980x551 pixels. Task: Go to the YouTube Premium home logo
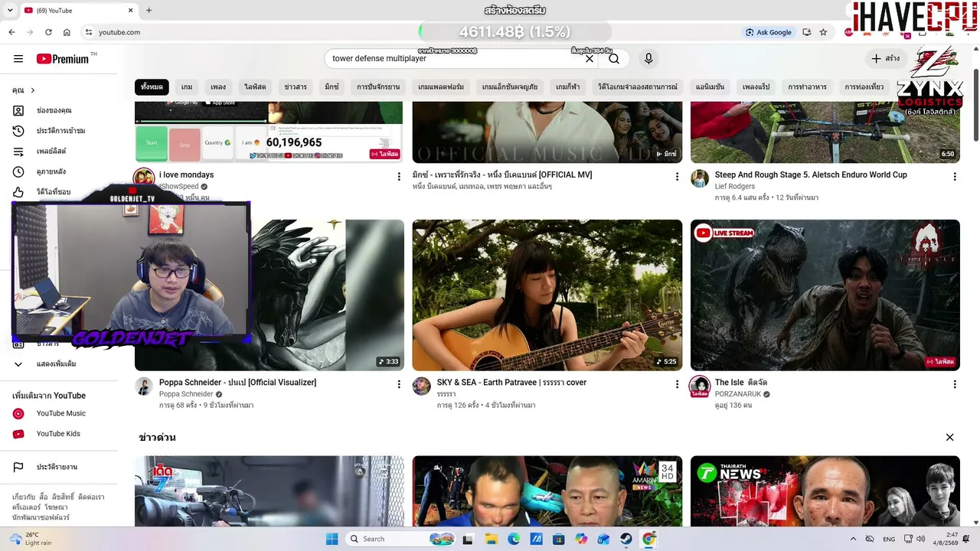63,59
